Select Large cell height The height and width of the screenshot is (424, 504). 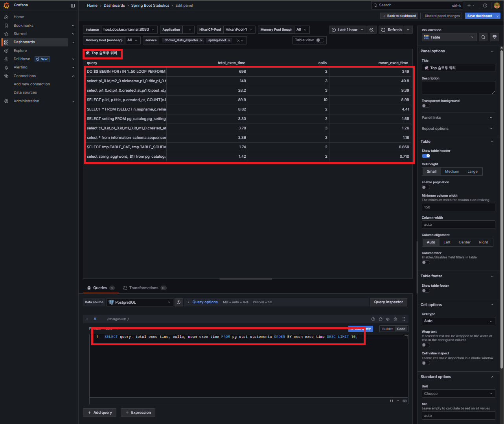click(x=473, y=171)
